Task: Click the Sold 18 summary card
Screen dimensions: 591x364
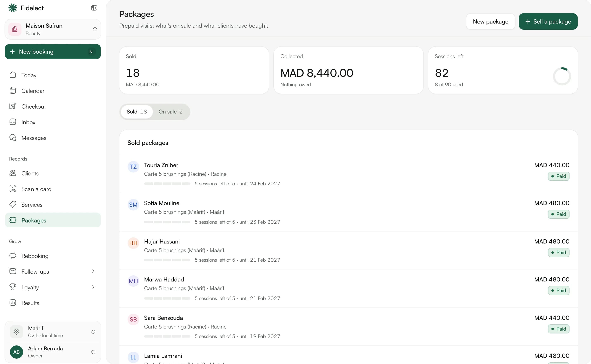Action: (x=194, y=70)
